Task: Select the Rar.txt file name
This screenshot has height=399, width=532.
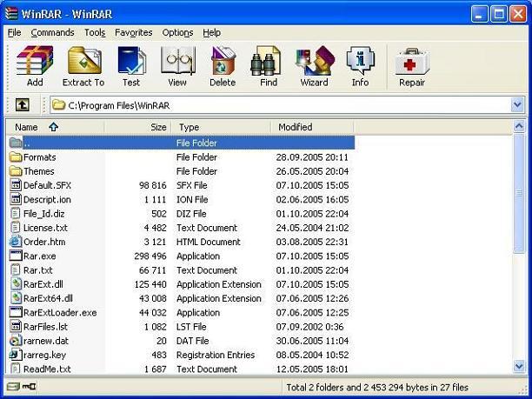Action: [37, 270]
